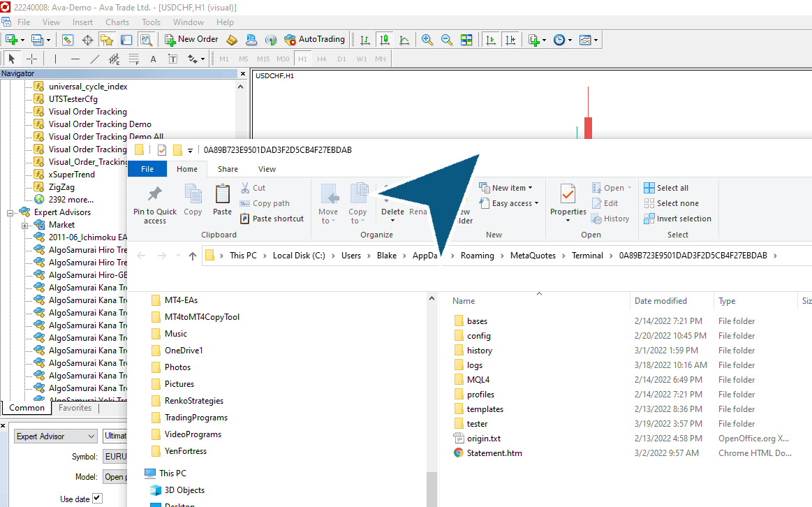This screenshot has width=812, height=507.
Task: Open the Easy access dropdown
Action: tap(509, 203)
